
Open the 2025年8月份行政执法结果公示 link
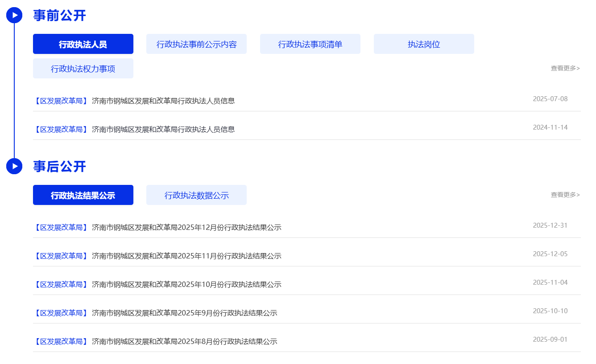(x=184, y=342)
